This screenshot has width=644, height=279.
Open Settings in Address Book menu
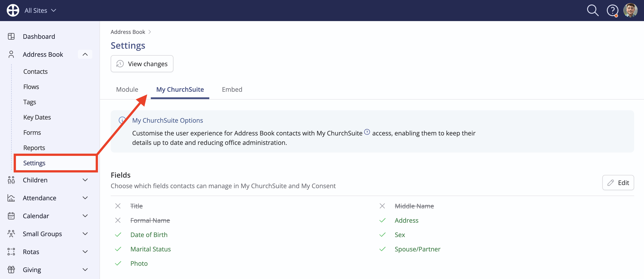[x=56, y=163]
